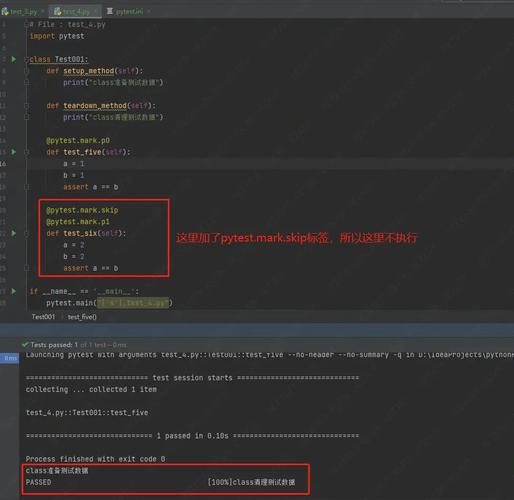Collapse the setup_method fold marker
Viewport: 514px width, 500px height.
pyautogui.click(x=26, y=71)
